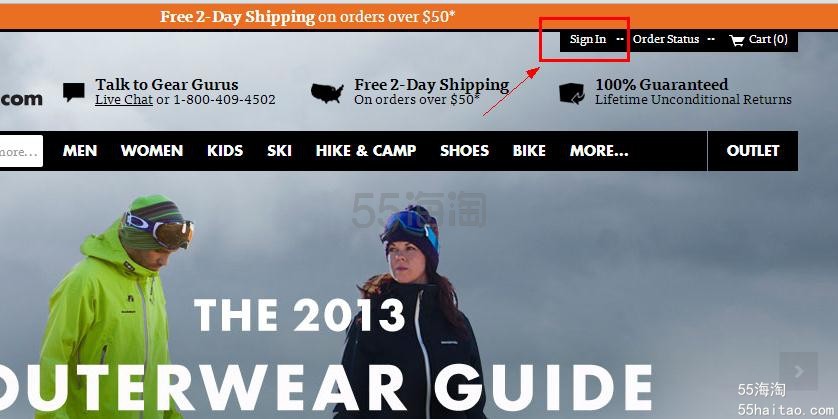Click the chat bubble icon

[74, 92]
